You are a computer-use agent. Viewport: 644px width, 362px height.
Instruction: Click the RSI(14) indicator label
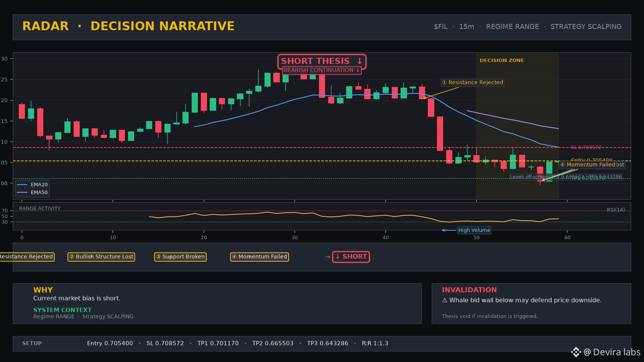(616, 210)
